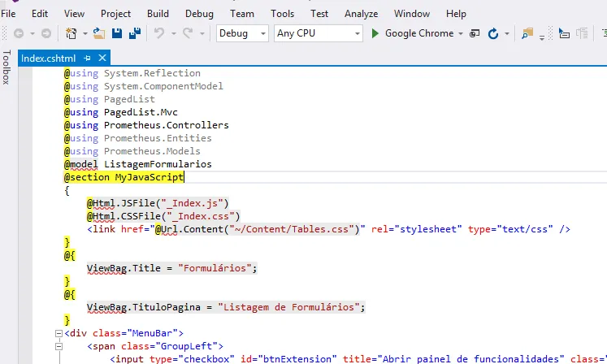The height and width of the screenshot is (364, 607).
Task: Click the New Project icon
Action: pyautogui.click(x=72, y=33)
